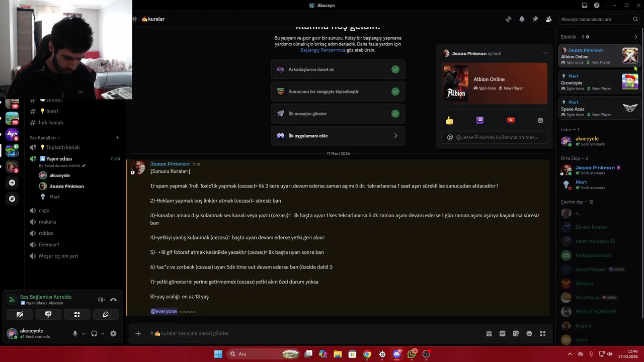Image resolution: width=644 pixels, height=362 pixels.
Task: Open user settings gear
Action: click(113, 333)
